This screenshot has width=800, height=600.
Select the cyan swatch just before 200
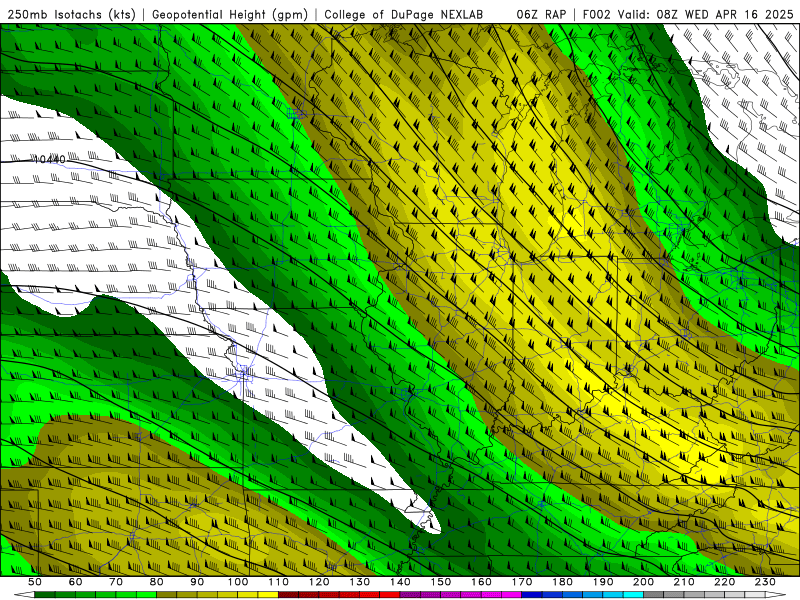pos(633,595)
